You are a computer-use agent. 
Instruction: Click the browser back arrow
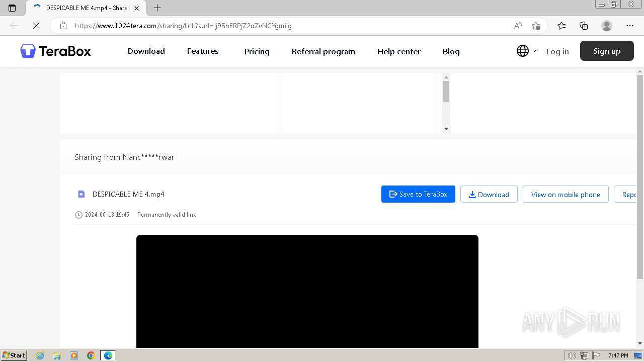tap(14, 26)
